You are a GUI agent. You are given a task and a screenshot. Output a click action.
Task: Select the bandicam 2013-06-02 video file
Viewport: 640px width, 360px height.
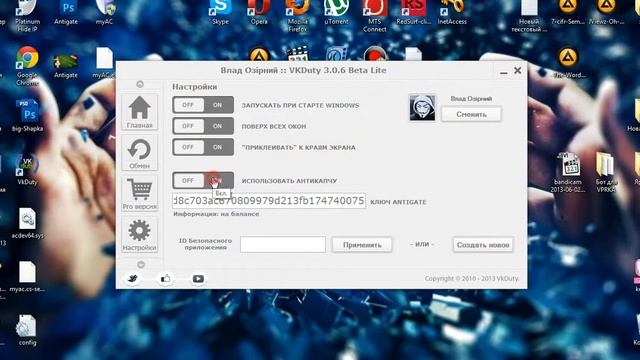coord(568,172)
